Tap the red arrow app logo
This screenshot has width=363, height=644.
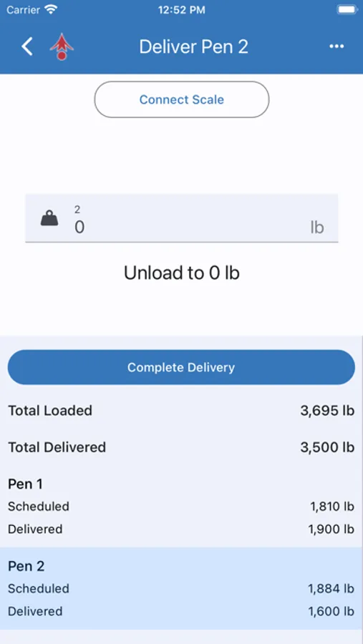pos(62,47)
